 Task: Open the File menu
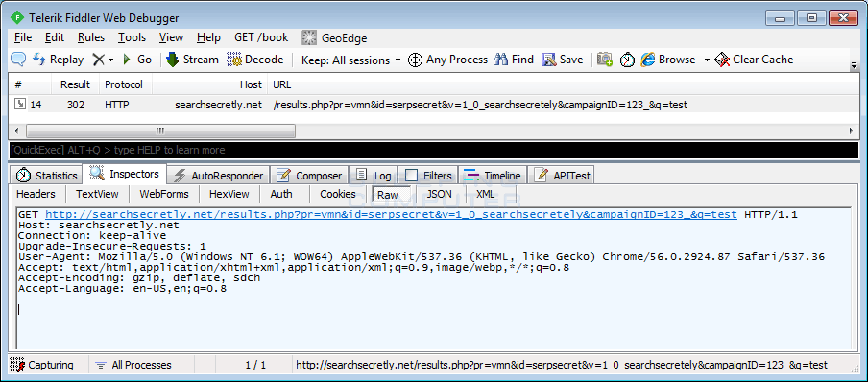pyautogui.click(x=23, y=37)
